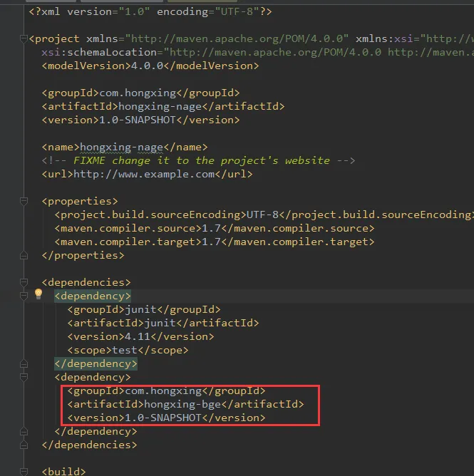Click the second opening dependency tag
The height and width of the screenshot is (476, 474).
(x=93, y=378)
